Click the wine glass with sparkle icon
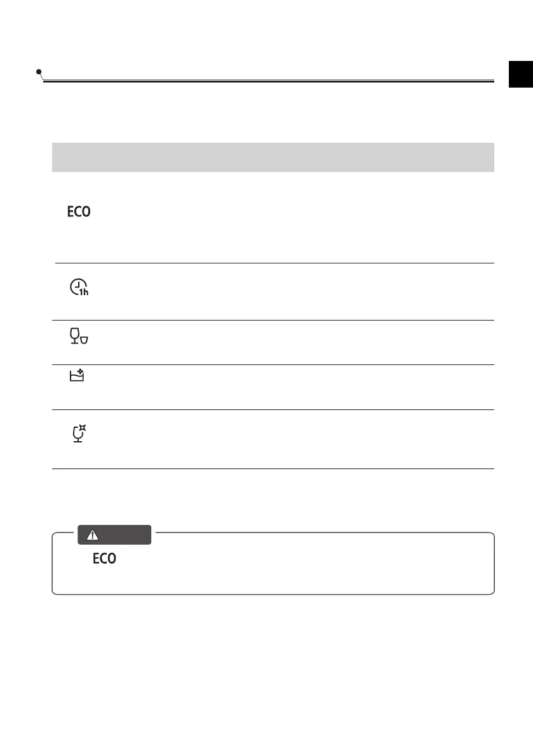 (x=79, y=434)
